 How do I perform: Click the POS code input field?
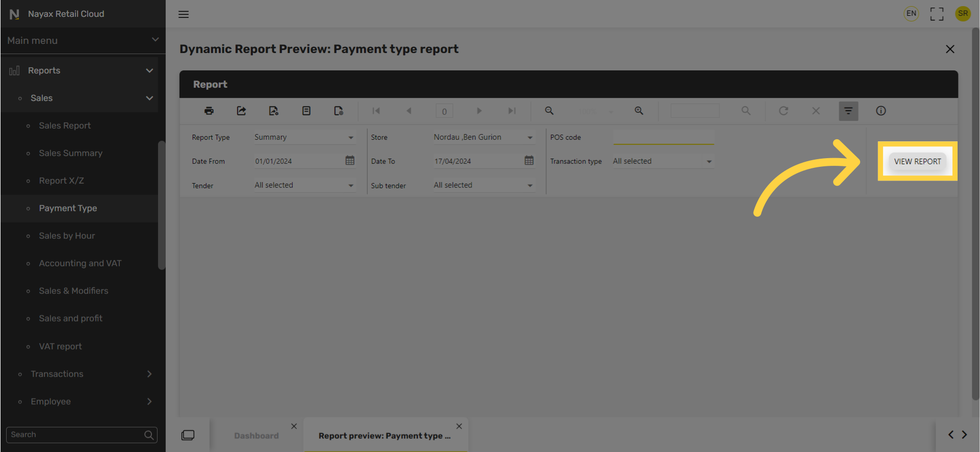tap(663, 137)
